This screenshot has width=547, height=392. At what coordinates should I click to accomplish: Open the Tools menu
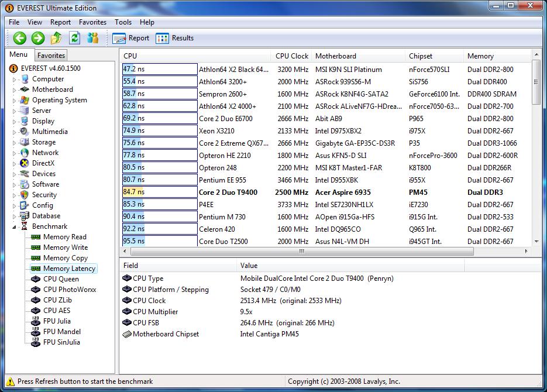tap(123, 22)
